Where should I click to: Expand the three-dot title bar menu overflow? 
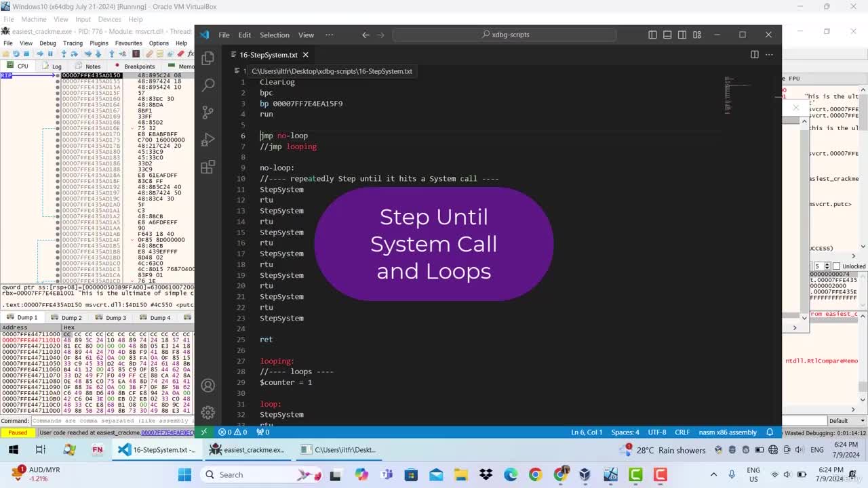[330, 35]
